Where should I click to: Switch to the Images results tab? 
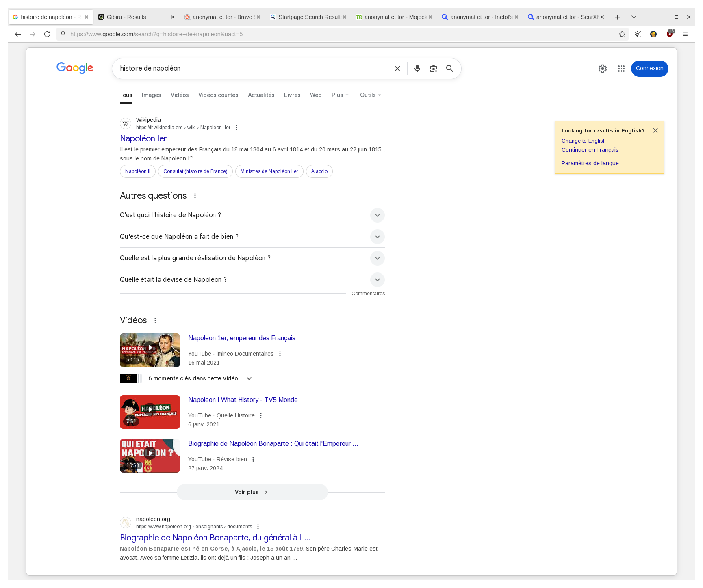[151, 95]
